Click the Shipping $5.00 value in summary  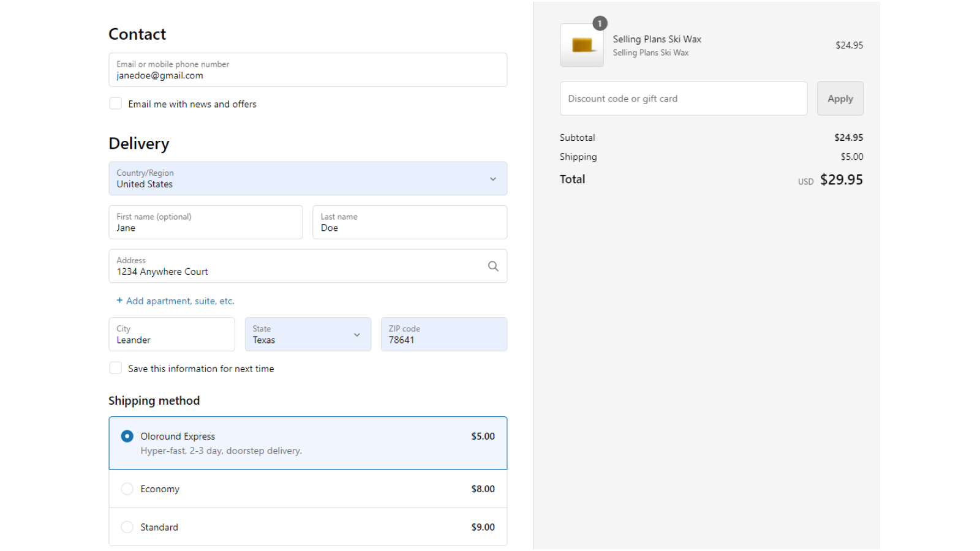coord(852,157)
